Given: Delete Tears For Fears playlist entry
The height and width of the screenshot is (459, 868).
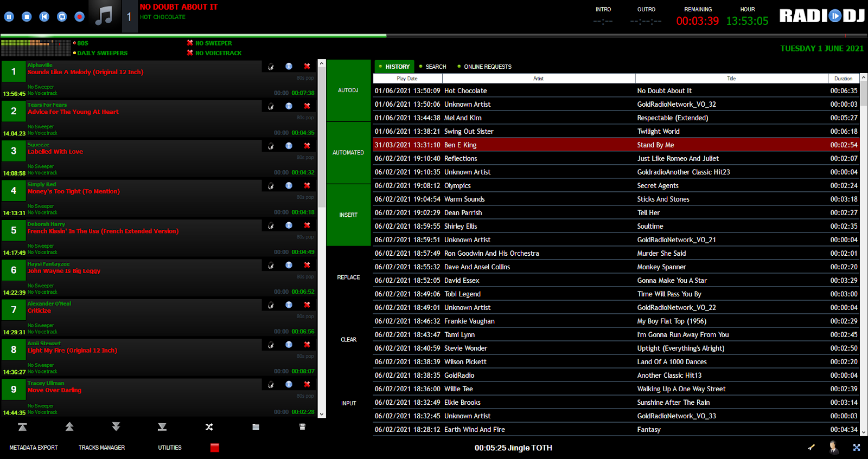Looking at the screenshot, I should pyautogui.click(x=307, y=106).
